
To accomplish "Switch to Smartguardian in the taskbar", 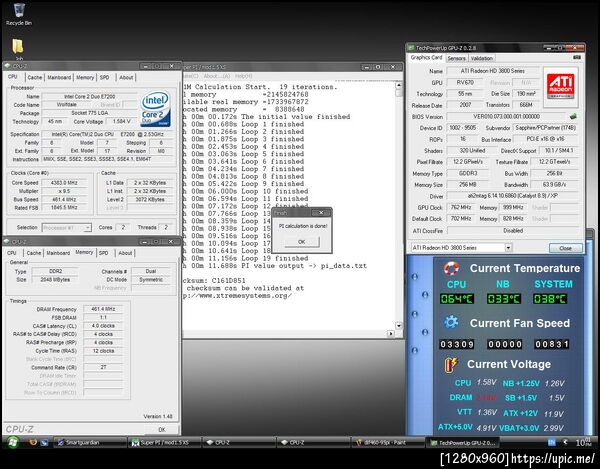I will tap(90, 443).
